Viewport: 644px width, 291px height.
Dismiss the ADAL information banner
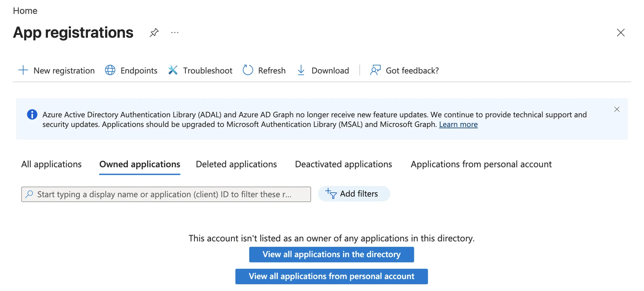coord(617,109)
